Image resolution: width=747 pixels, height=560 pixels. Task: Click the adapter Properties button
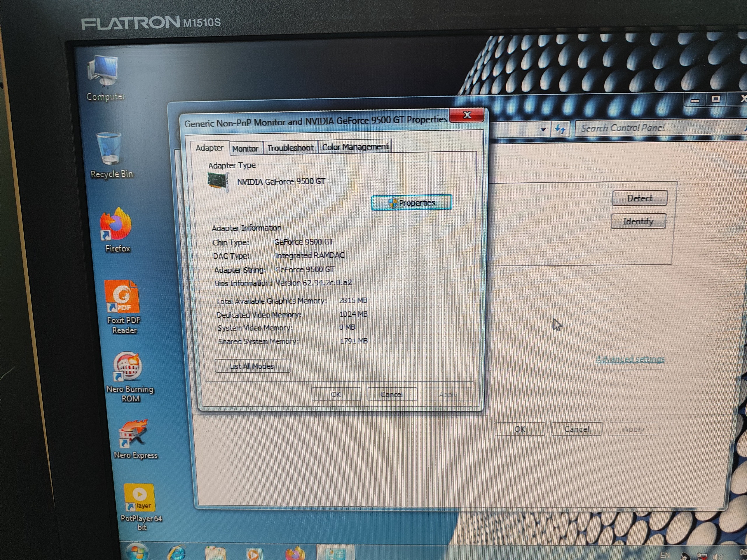pyautogui.click(x=411, y=202)
